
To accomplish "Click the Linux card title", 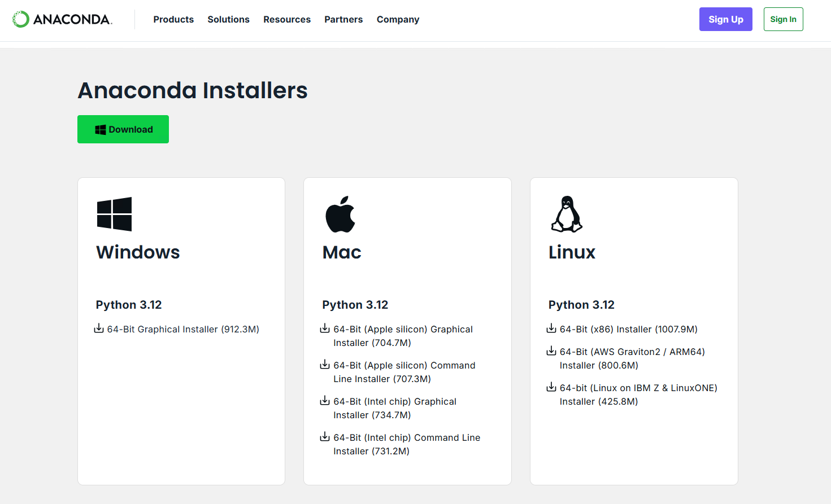I will coord(572,252).
